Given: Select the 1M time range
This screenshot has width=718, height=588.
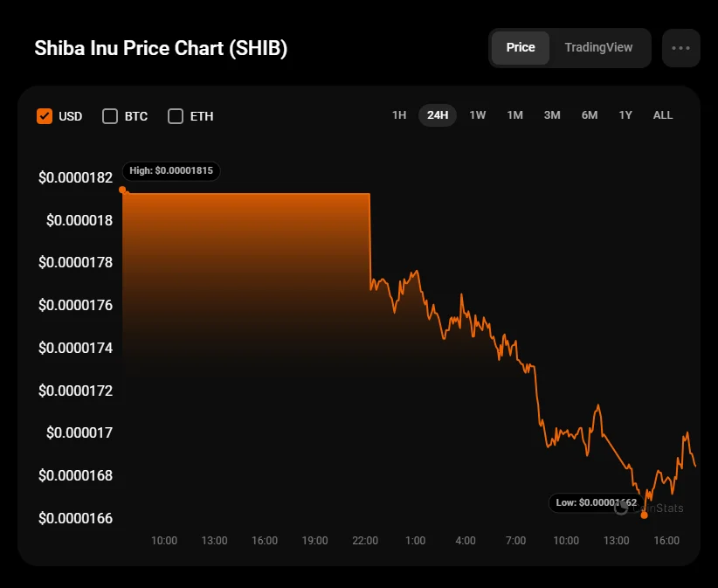Looking at the screenshot, I should click(514, 115).
